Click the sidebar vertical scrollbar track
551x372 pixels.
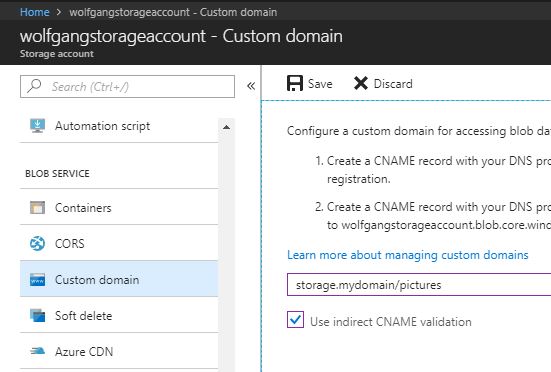[227, 246]
